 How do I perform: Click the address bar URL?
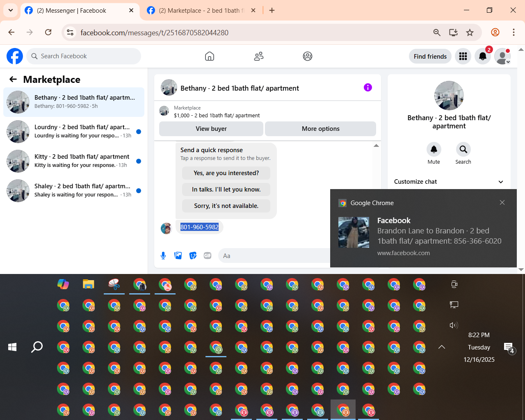tap(154, 33)
